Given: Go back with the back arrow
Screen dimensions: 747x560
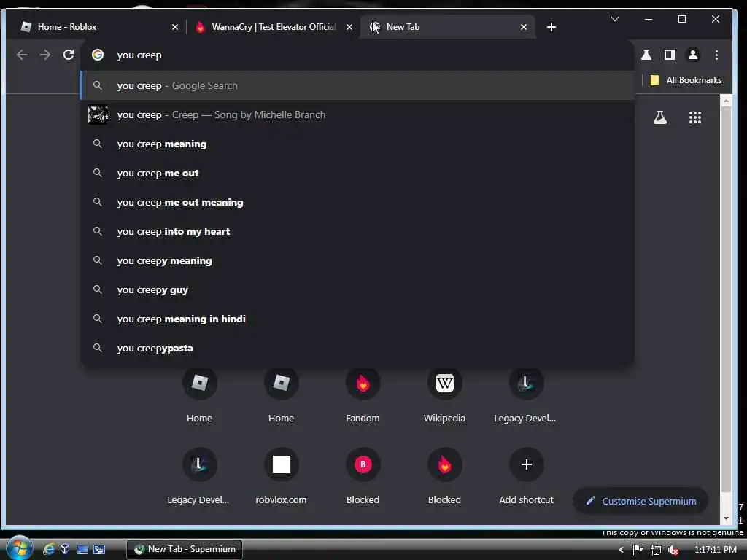Looking at the screenshot, I should [22, 55].
